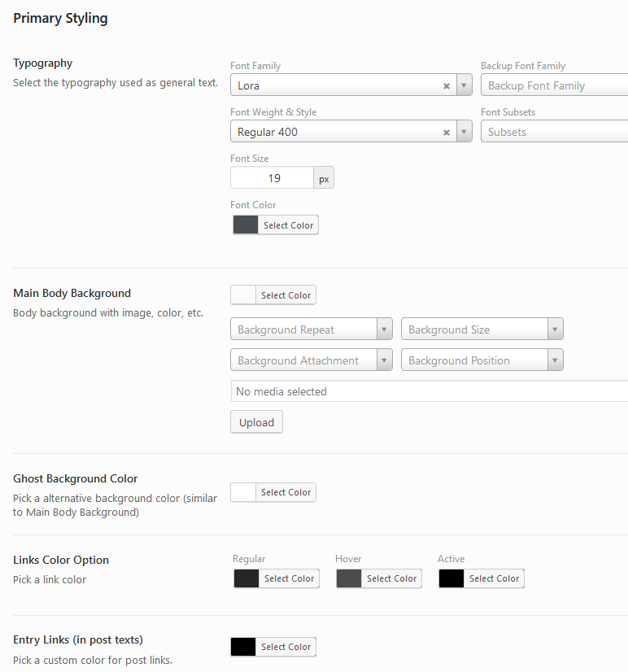Select the Background Position dropdown
The image size is (628, 672).
tap(482, 360)
